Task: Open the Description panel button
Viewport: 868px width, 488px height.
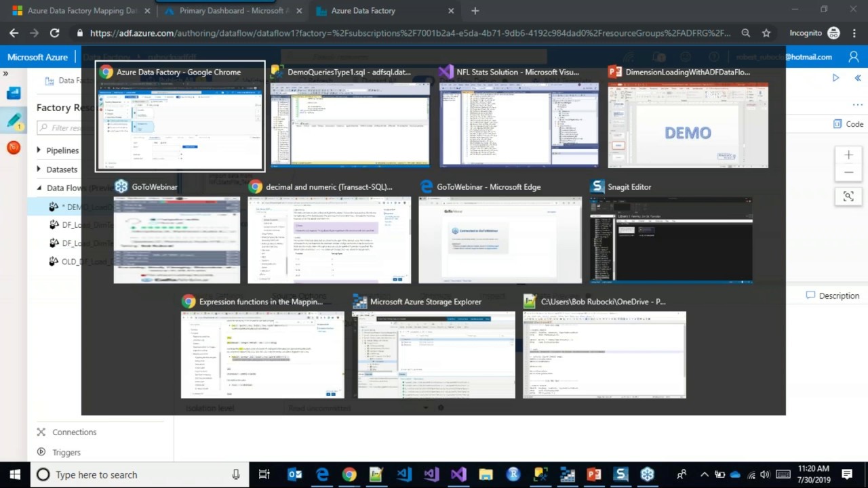Action: [833, 296]
